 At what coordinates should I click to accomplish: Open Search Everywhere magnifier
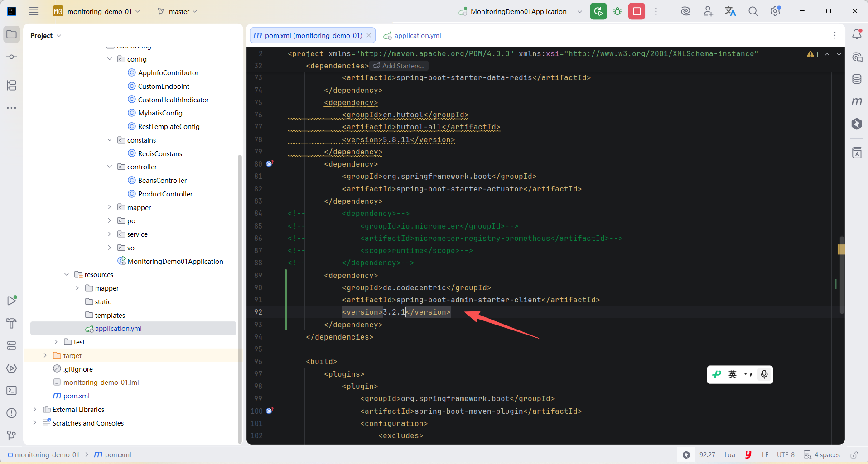point(753,11)
